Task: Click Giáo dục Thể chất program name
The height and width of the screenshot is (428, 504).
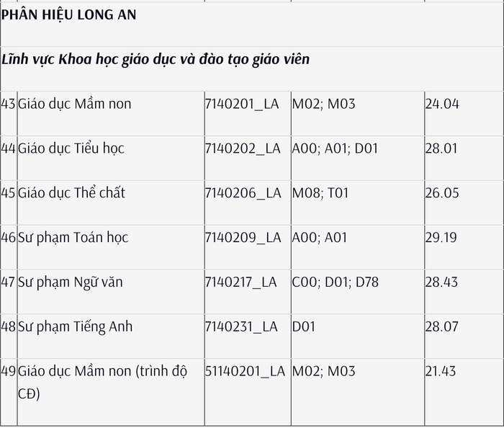Action: 71,193
